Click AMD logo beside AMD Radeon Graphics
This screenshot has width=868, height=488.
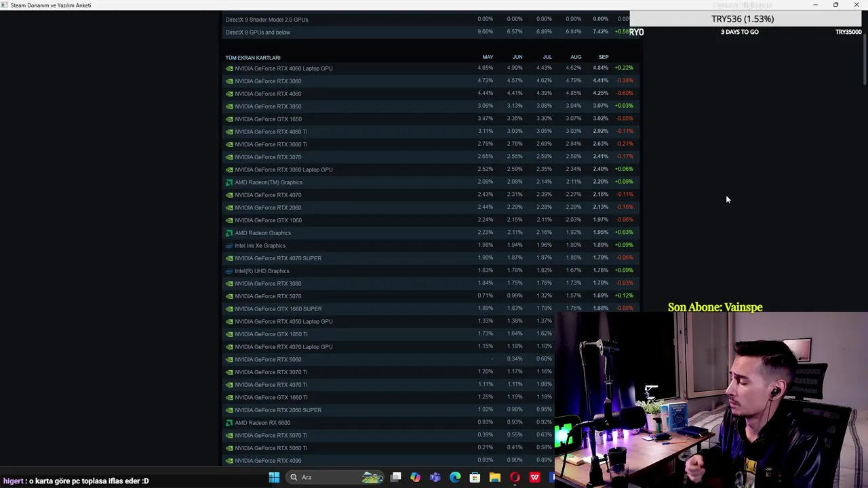[x=229, y=233]
